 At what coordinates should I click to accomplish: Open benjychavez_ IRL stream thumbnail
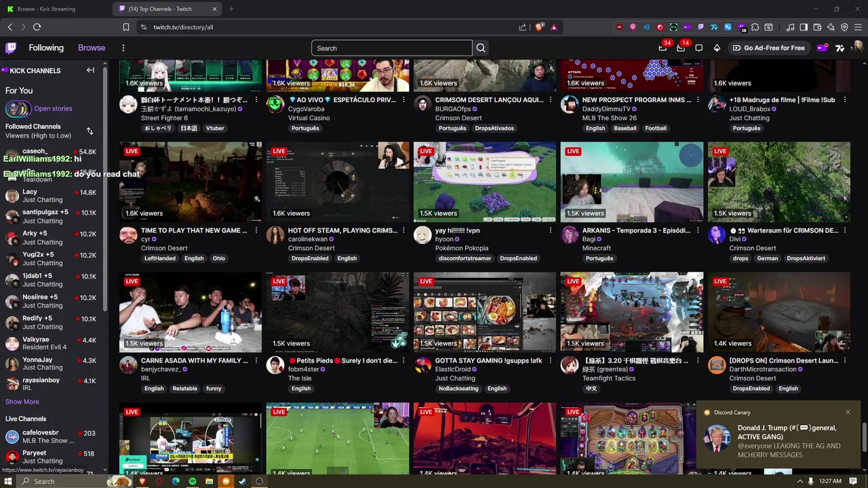point(191,312)
